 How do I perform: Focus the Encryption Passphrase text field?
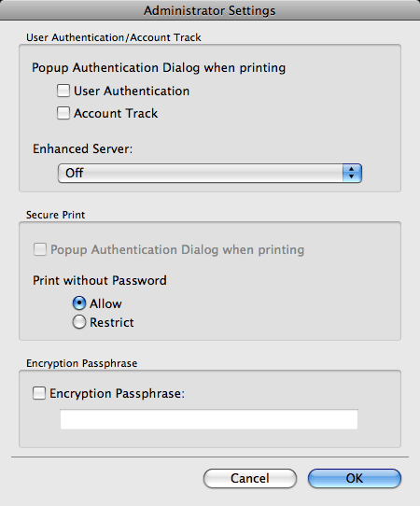pos(209,419)
